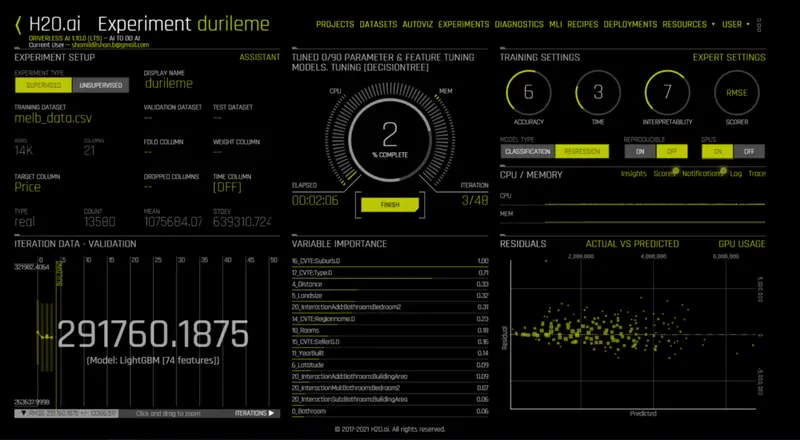Open the AUTOVIZ page
The width and height of the screenshot is (800, 440).
click(x=417, y=25)
